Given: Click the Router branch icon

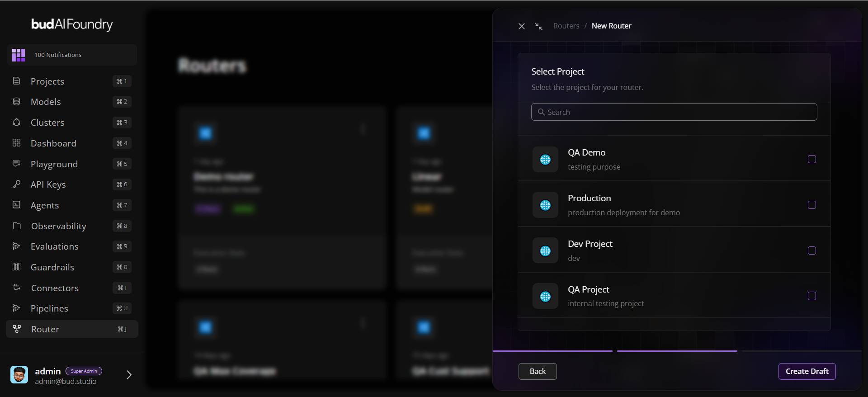Looking at the screenshot, I should pyautogui.click(x=17, y=329).
